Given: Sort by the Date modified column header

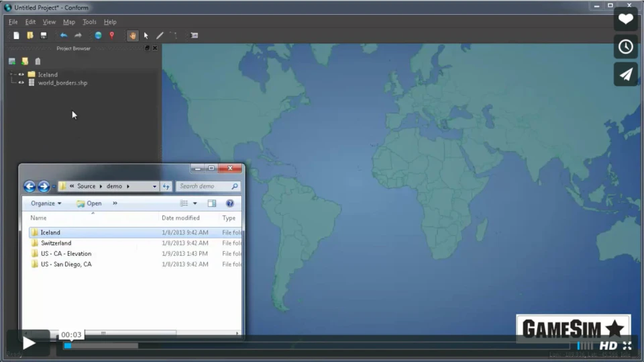Looking at the screenshot, I should tap(180, 218).
